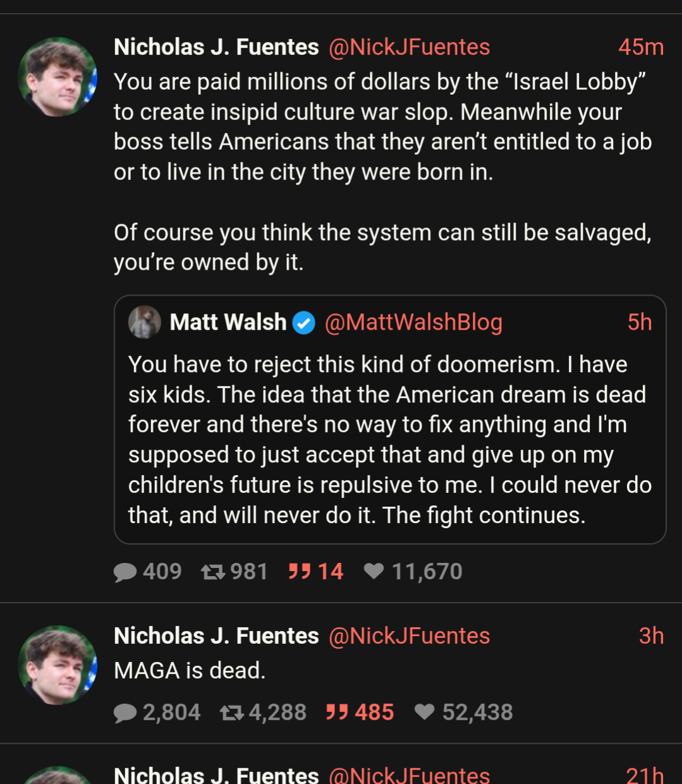
Task: Click the retweet icon with 981 count
Action: tap(212, 572)
